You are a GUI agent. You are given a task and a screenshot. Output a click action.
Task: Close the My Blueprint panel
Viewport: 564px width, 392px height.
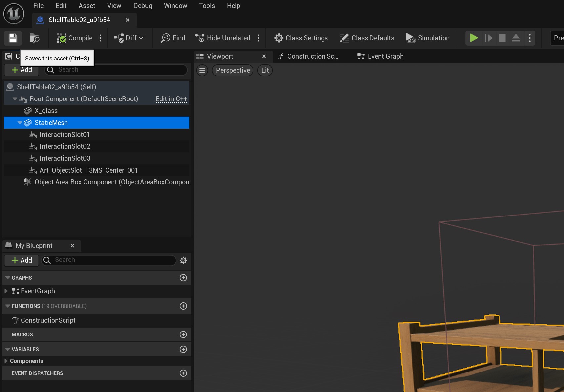[x=72, y=246]
